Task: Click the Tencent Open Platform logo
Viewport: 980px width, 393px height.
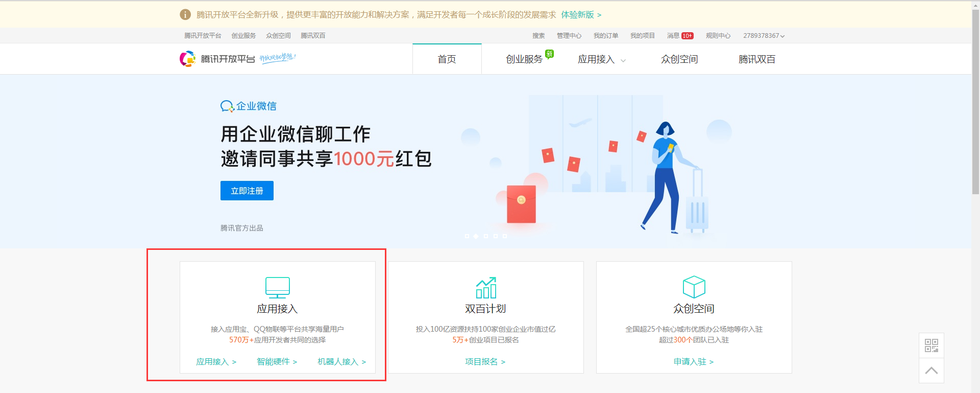Action: pos(217,59)
